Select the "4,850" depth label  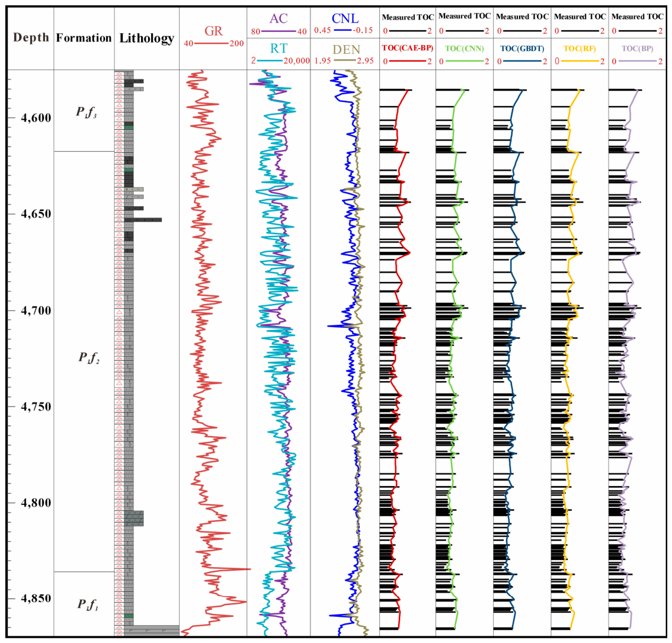tap(36, 599)
